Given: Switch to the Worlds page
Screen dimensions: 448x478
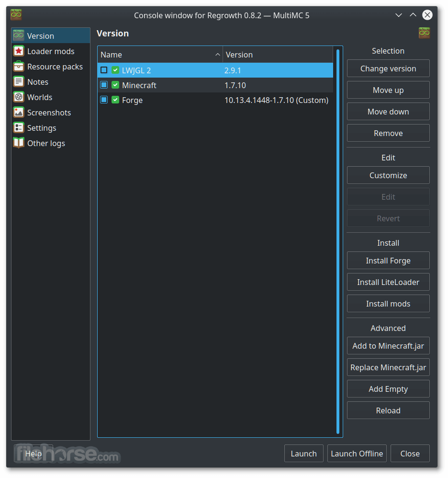Looking at the screenshot, I should click(51, 97).
